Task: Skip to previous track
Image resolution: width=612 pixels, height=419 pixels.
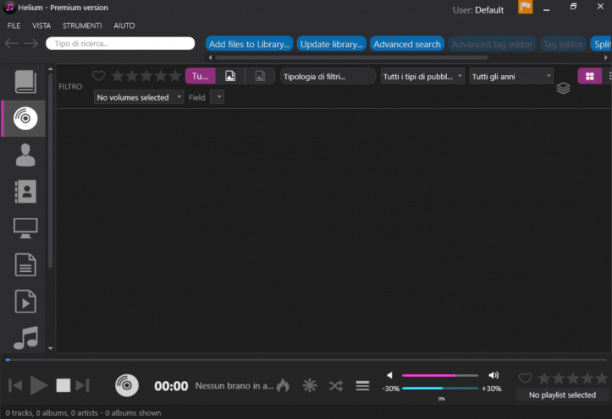Action: tap(15, 385)
